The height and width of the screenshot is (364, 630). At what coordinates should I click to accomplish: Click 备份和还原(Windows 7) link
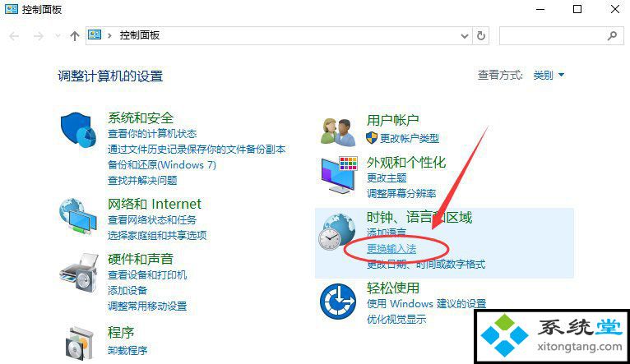click(162, 165)
